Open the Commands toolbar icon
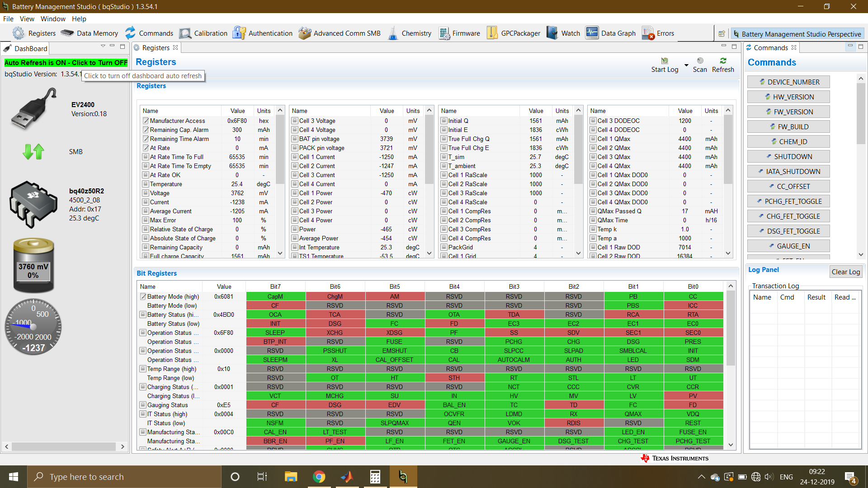868x488 pixels. pos(149,33)
